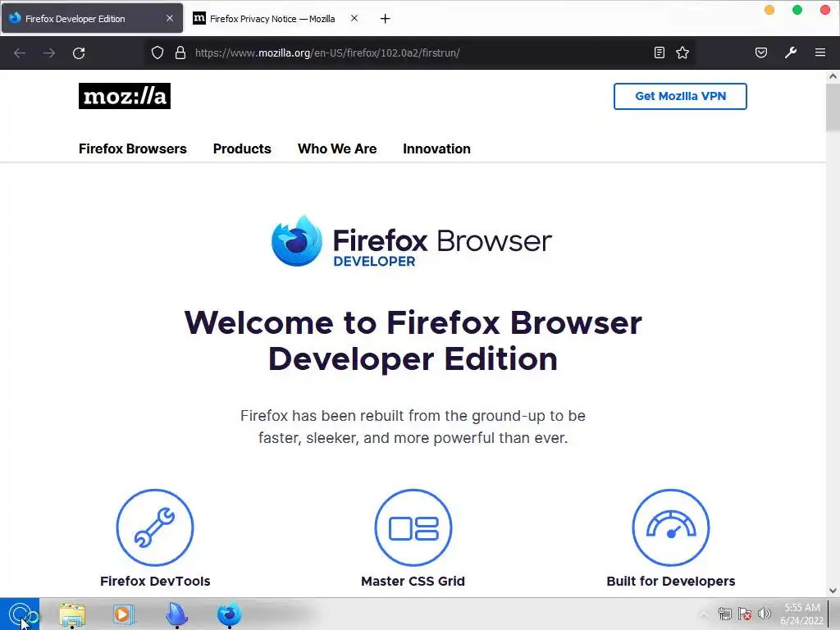Viewport: 840px width, 630px height.
Task: Close the Firefox Developer Edition tab
Action: pyautogui.click(x=170, y=18)
